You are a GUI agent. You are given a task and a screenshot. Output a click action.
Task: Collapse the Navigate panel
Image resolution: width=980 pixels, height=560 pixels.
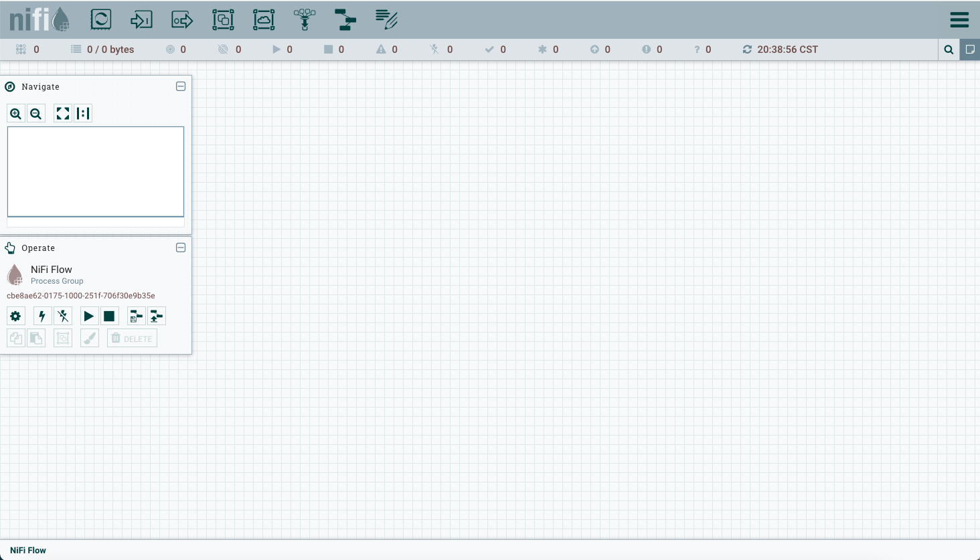(181, 86)
